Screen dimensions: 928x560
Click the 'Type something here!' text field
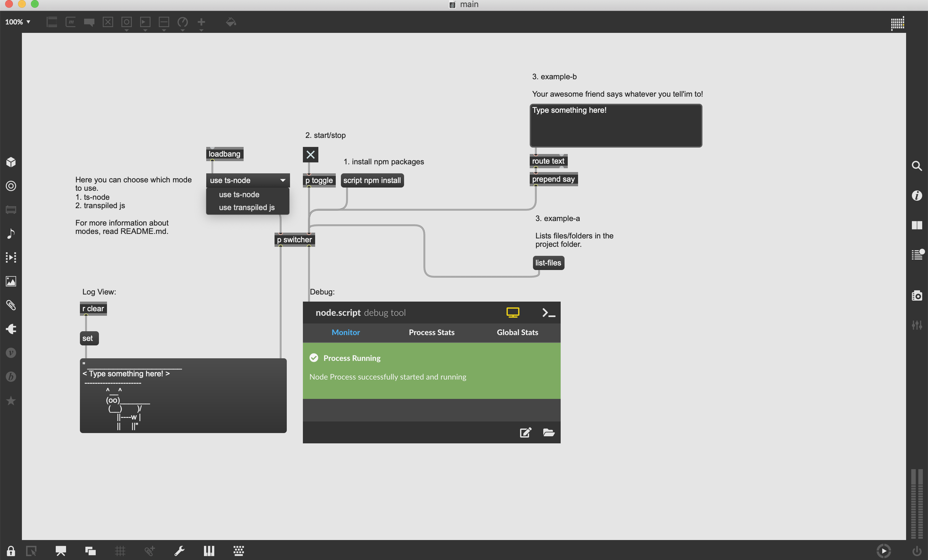615,125
